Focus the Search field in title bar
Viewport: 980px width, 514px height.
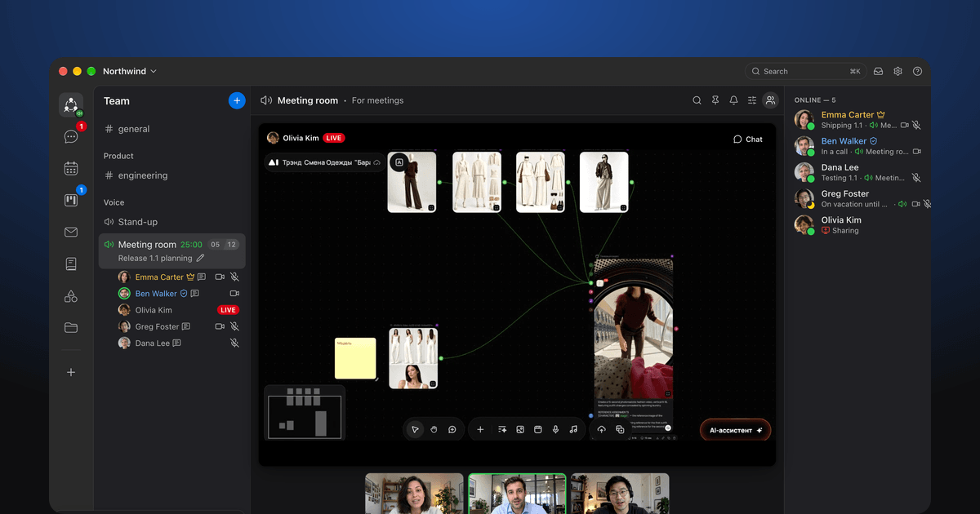point(805,71)
